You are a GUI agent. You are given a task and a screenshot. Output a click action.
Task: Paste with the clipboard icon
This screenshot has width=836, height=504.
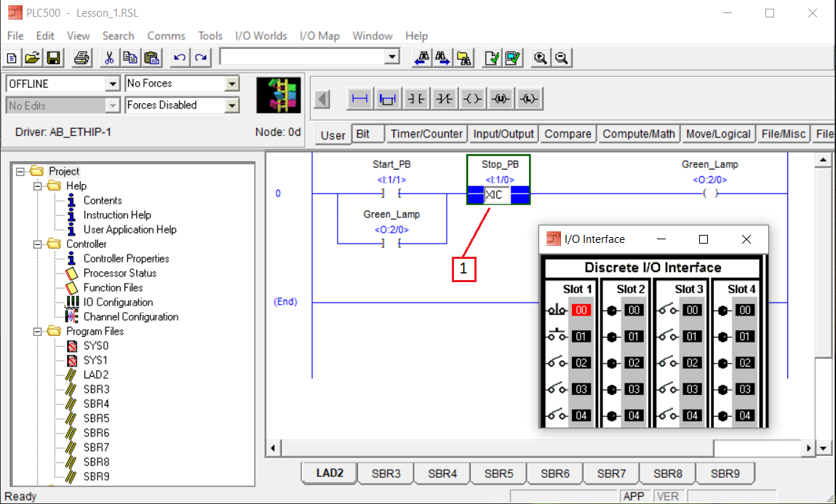pos(152,57)
